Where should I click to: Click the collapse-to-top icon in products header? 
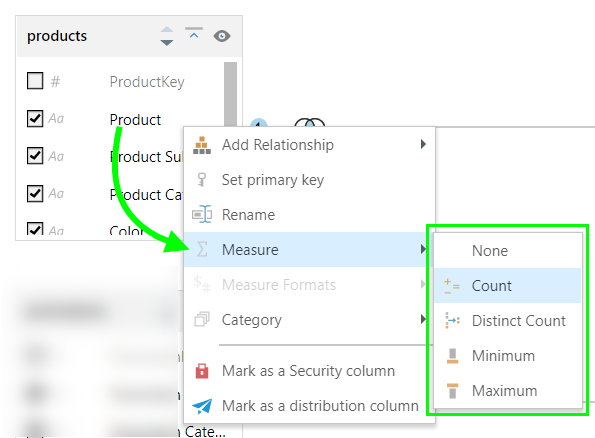coord(194,33)
